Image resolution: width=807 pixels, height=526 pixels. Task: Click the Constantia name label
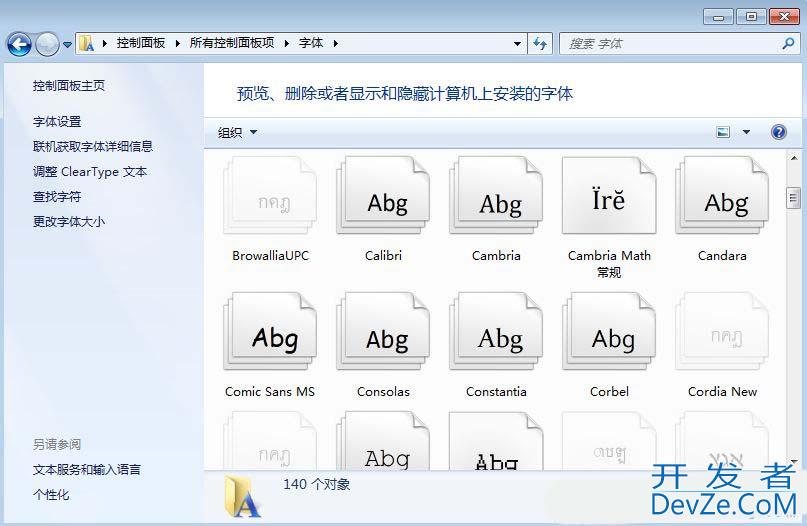click(496, 392)
